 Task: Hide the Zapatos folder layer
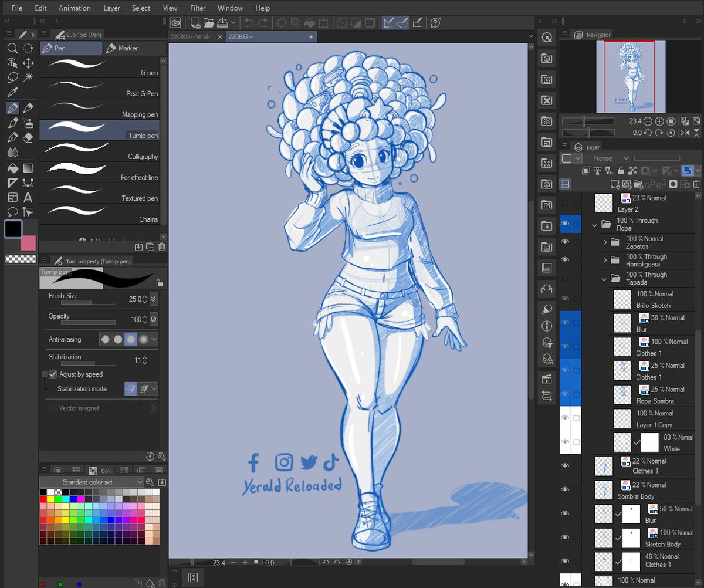point(565,242)
